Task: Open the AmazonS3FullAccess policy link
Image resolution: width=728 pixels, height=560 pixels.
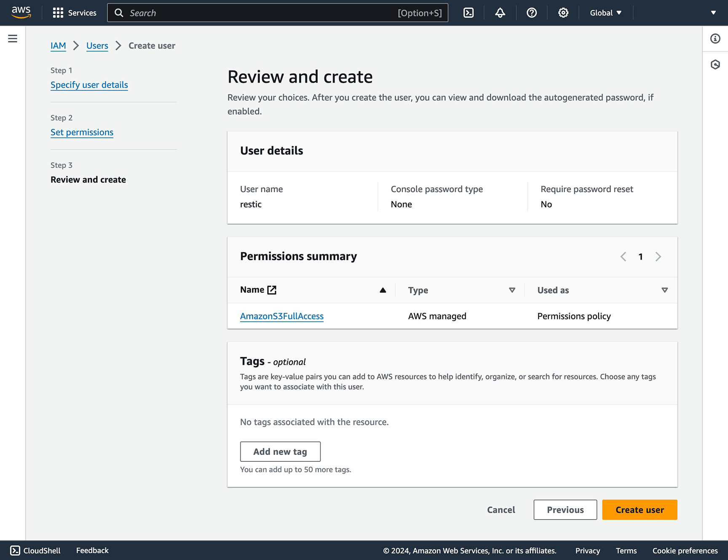Action: pyautogui.click(x=282, y=316)
